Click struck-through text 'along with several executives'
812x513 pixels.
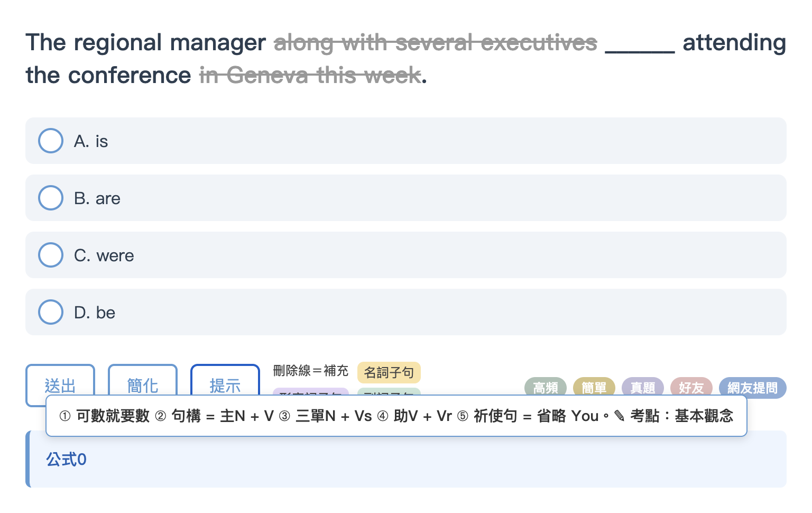tap(436, 42)
